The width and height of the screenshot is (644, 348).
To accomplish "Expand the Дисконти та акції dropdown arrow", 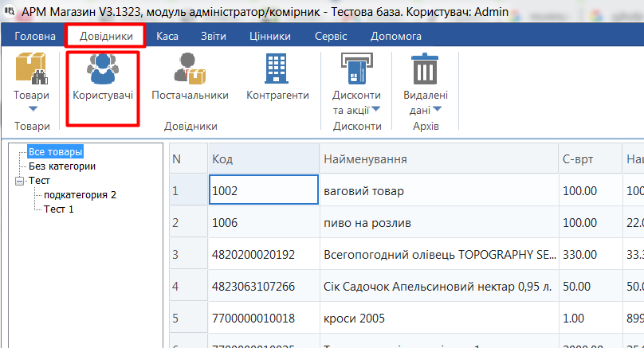I will point(375,109).
